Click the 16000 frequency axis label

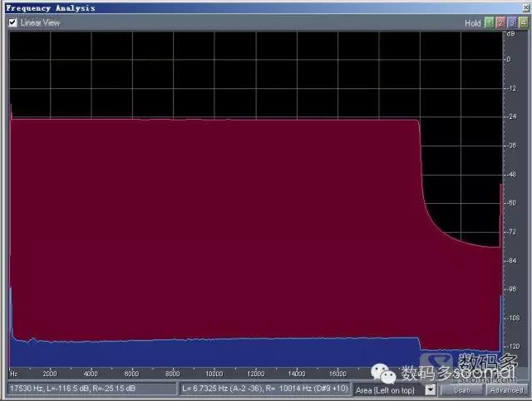(x=337, y=374)
